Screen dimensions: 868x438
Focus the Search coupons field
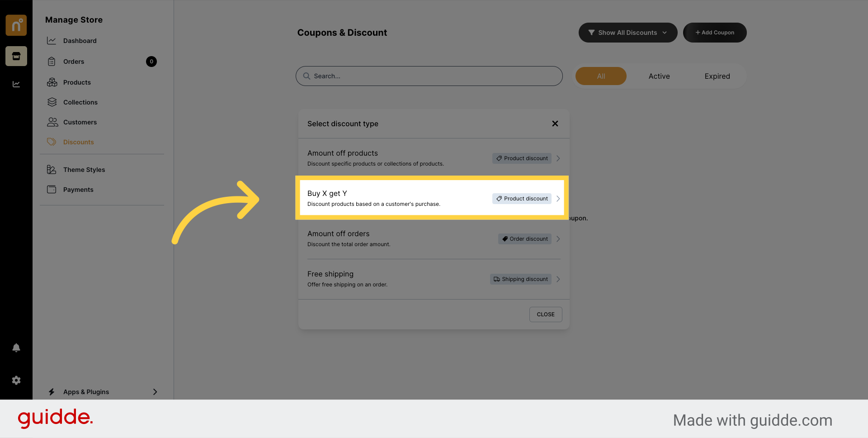pos(429,76)
